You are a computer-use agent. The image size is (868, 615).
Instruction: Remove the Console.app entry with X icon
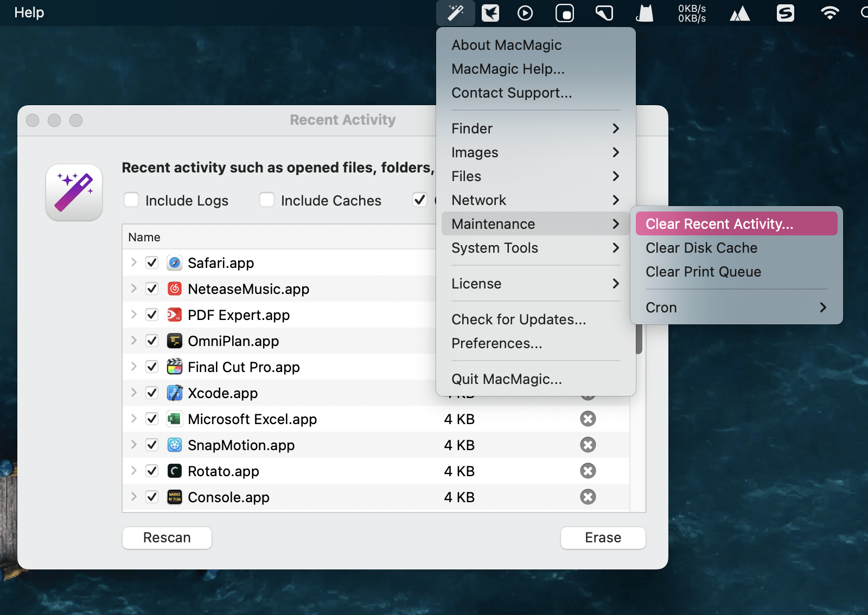tap(588, 497)
